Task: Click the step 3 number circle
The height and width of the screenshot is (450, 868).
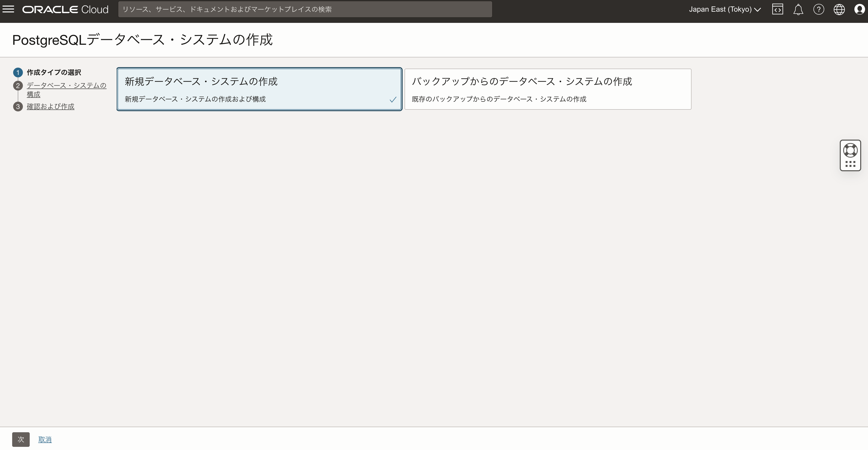Action: (x=18, y=107)
